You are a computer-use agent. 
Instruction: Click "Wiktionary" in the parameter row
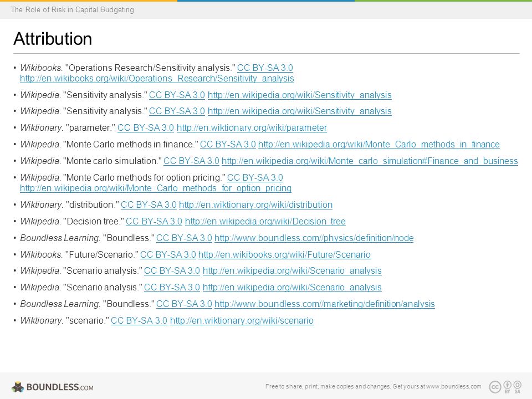42,128
